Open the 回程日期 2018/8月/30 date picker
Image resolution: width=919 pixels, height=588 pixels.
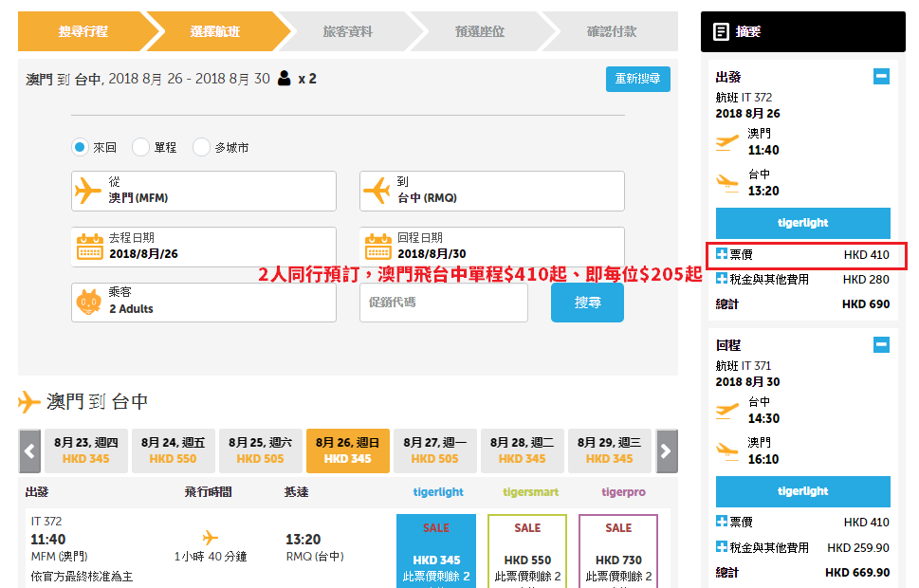pyautogui.click(x=492, y=247)
